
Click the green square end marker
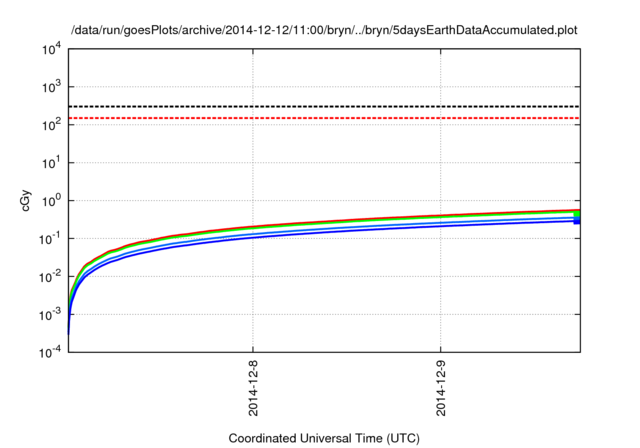(577, 214)
